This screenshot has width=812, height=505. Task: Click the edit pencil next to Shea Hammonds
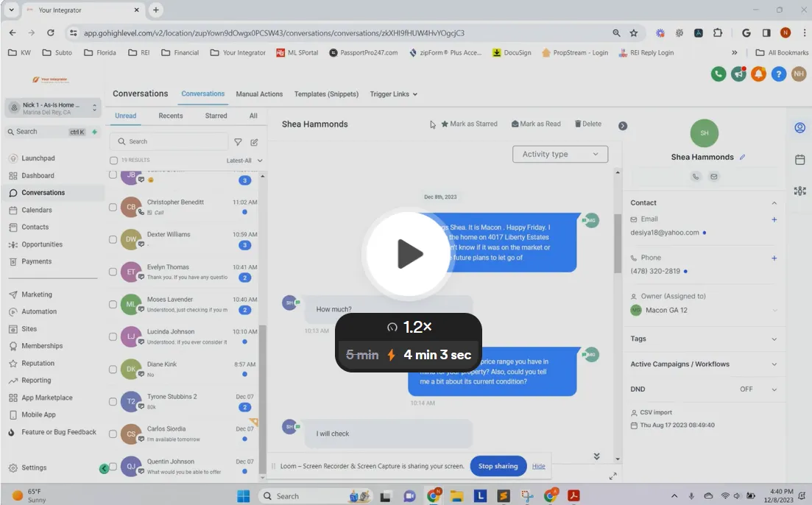click(742, 157)
